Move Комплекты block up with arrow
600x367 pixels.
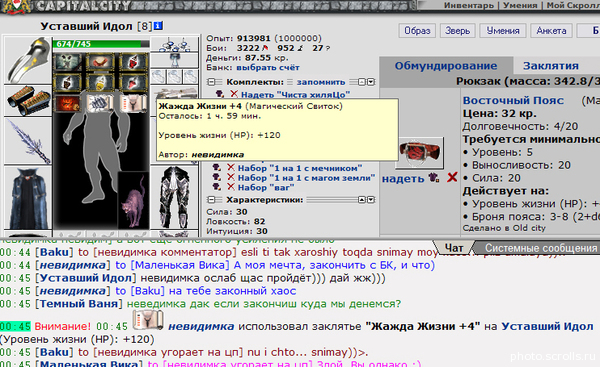(x=362, y=82)
